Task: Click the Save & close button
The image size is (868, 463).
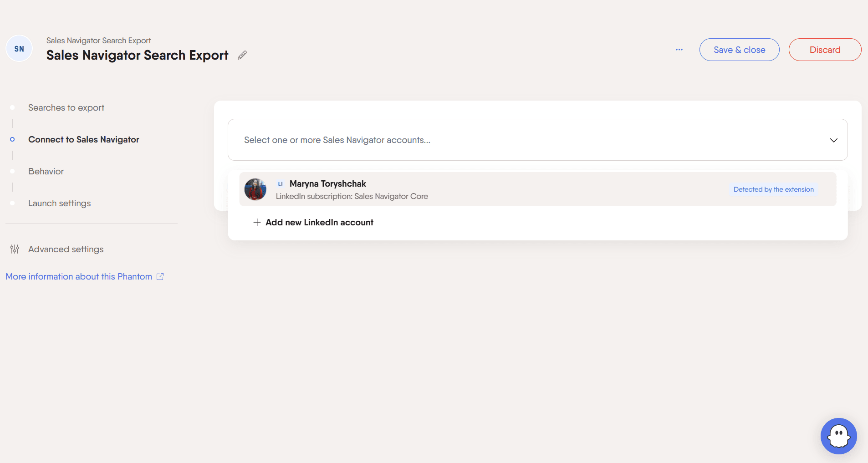Action: coord(739,50)
